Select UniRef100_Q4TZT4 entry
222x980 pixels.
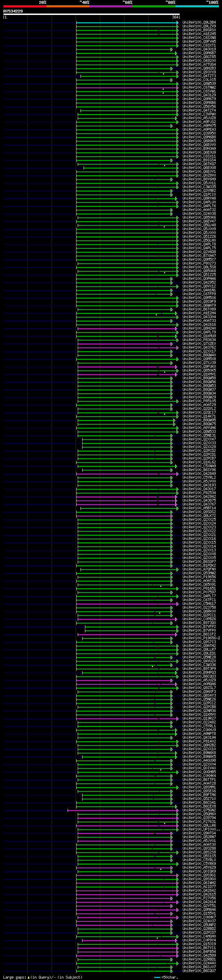(199, 110)
